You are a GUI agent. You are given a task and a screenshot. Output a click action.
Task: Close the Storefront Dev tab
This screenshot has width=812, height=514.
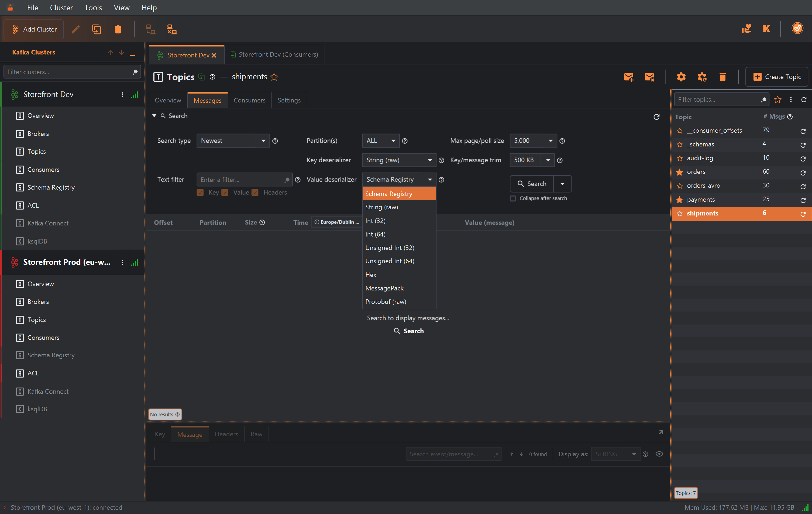[x=214, y=55]
